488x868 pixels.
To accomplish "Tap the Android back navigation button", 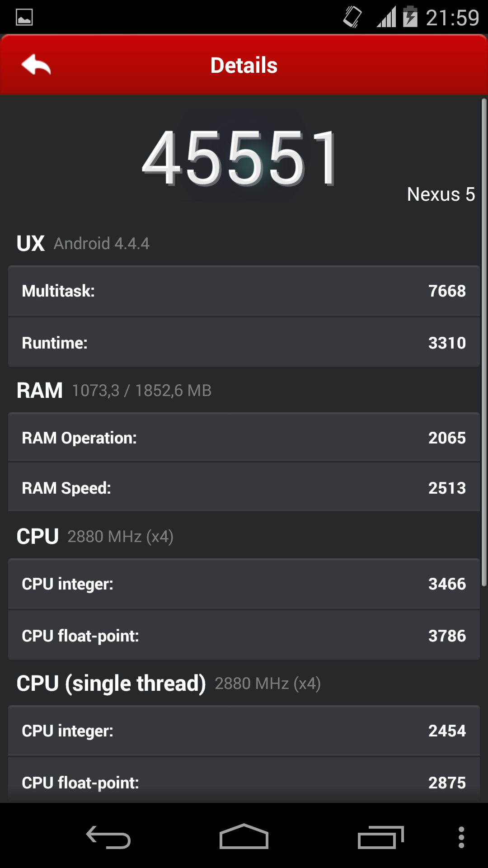I will tap(108, 837).
